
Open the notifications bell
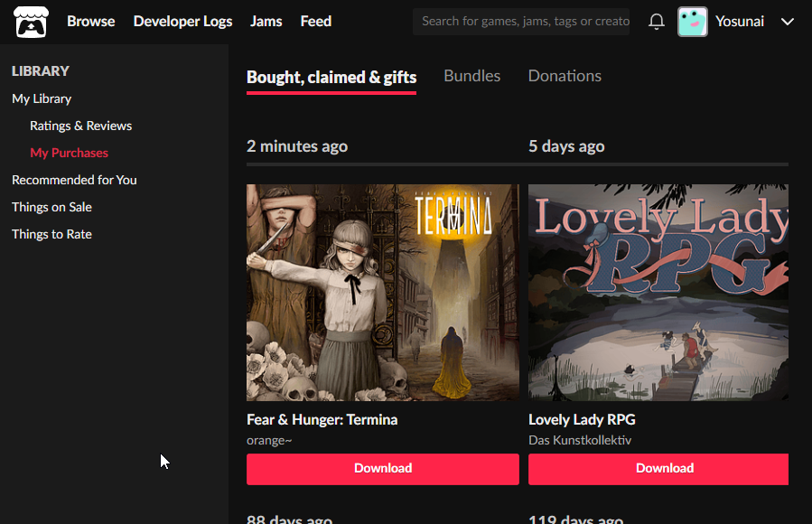656,21
